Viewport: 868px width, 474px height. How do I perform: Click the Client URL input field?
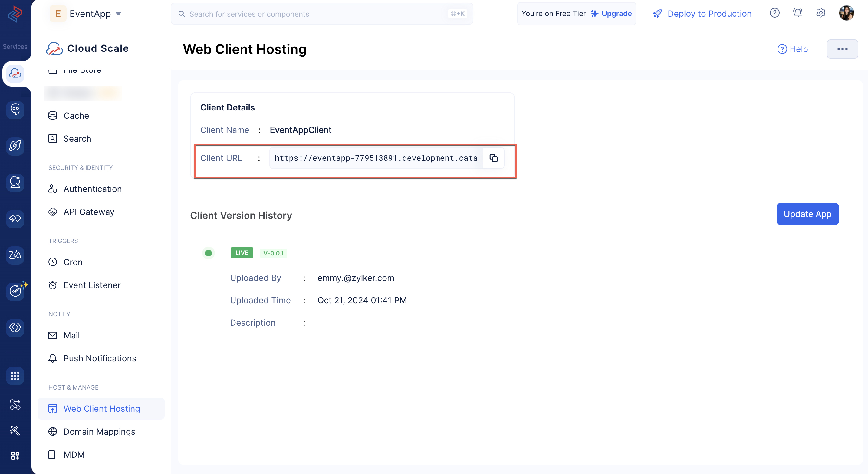(376, 158)
